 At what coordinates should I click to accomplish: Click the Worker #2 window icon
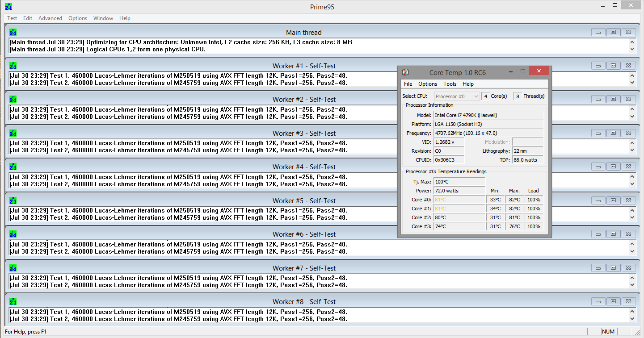point(13,99)
